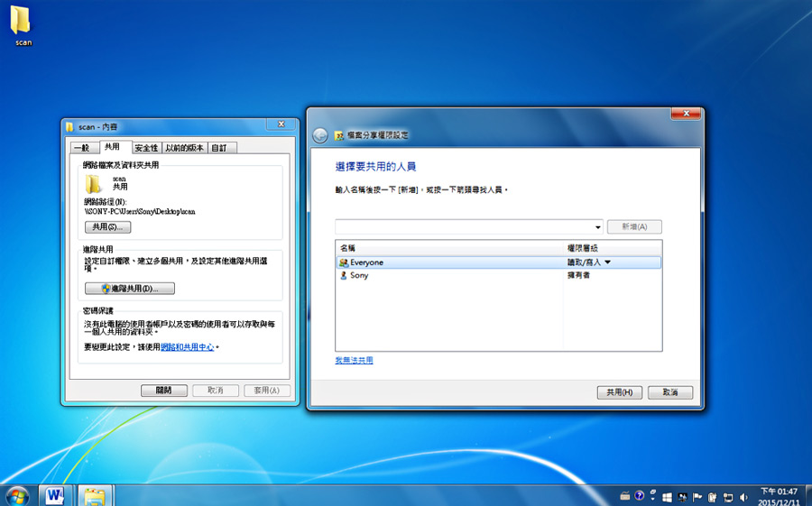Image resolution: width=812 pixels, height=506 pixels.
Task: Select the Everyone row in the list
Action: pyautogui.click(x=499, y=262)
